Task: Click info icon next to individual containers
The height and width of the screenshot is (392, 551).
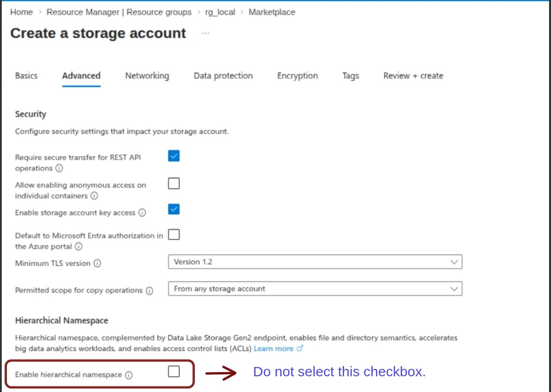Action: click(94, 196)
